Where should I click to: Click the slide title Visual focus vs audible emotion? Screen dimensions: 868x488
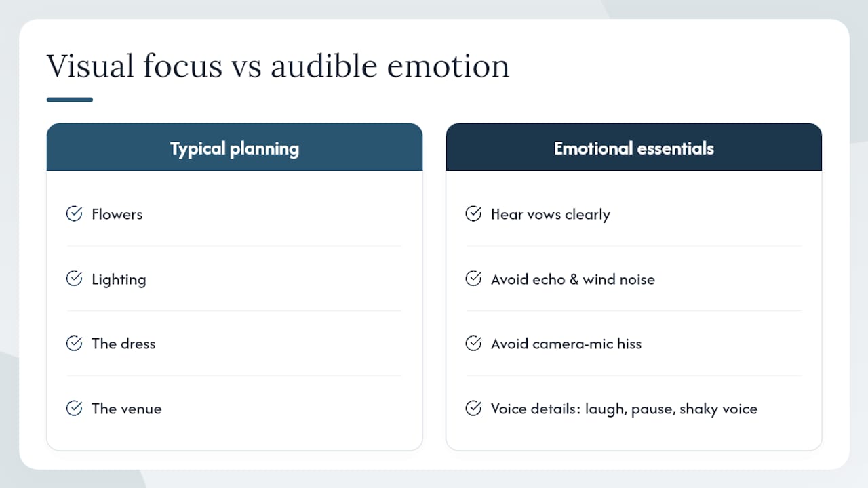point(278,66)
